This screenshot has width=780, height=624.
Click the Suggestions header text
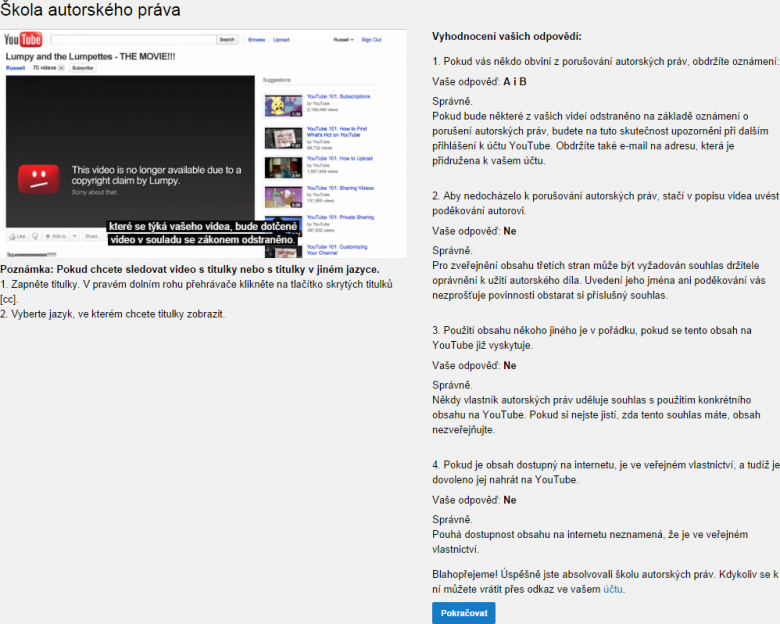tap(277, 80)
